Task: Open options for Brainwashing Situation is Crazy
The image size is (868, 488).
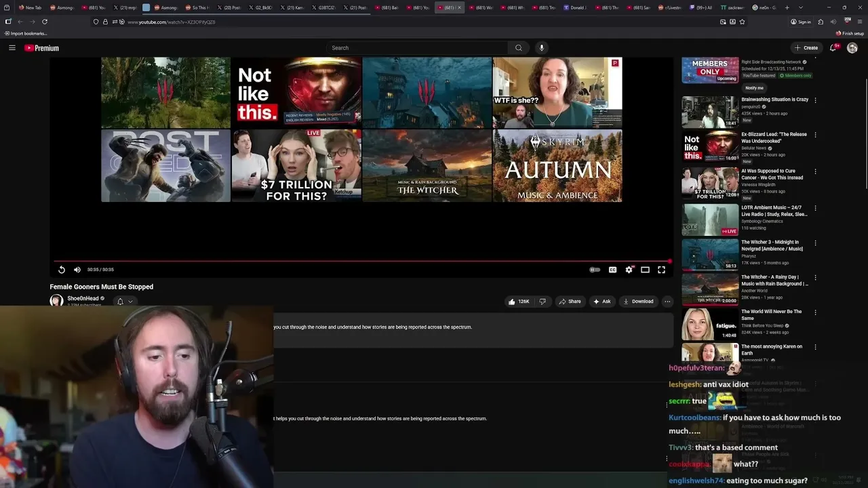Action: (815, 100)
